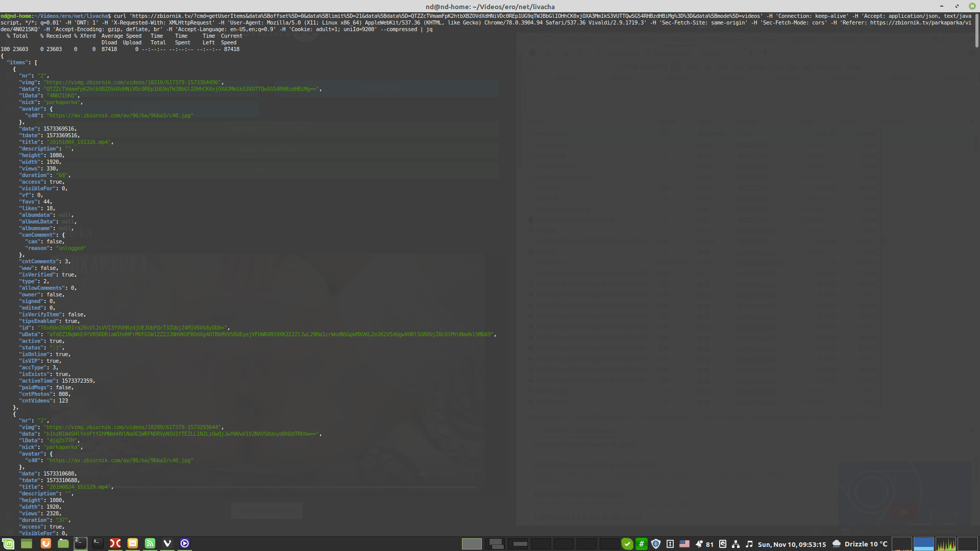
Task: Open the green Files folder launcher
Action: click(63, 544)
